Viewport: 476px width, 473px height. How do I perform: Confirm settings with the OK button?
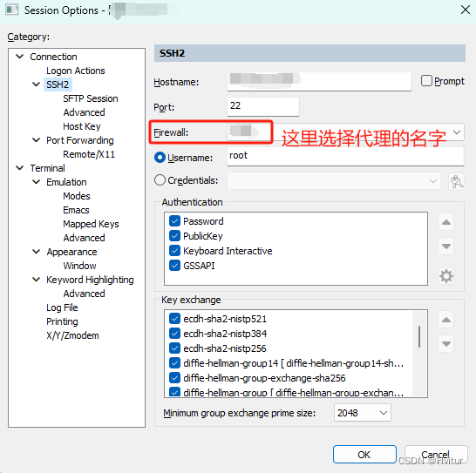click(364, 455)
